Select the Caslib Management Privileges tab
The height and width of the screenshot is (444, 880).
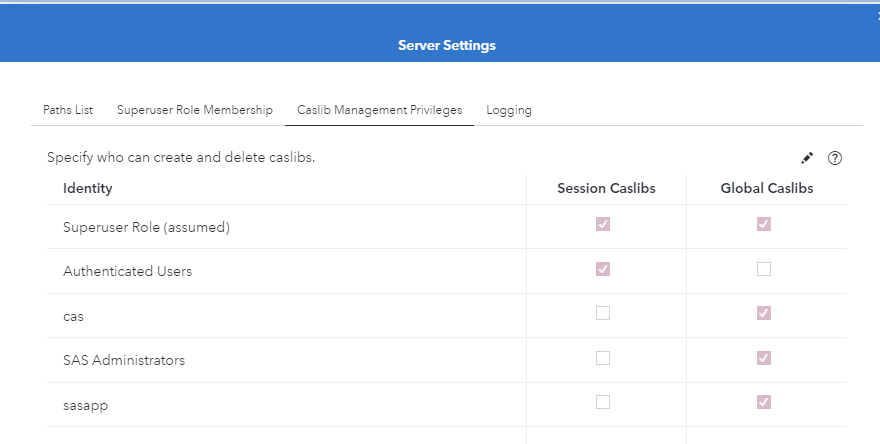pyautogui.click(x=379, y=110)
